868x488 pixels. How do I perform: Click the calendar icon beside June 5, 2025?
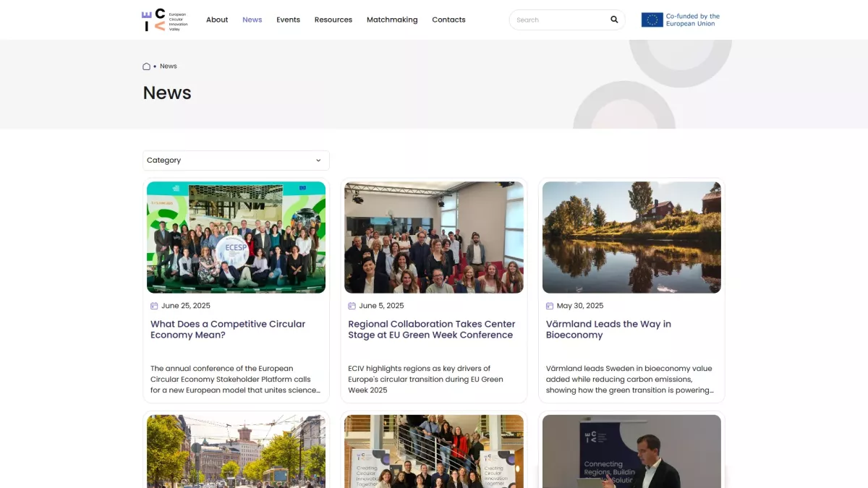351,305
